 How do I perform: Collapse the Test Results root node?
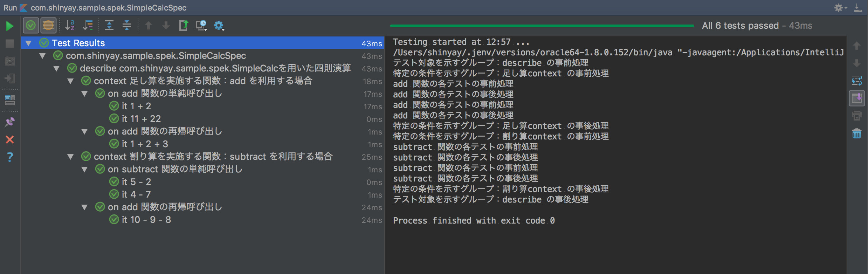(x=29, y=43)
